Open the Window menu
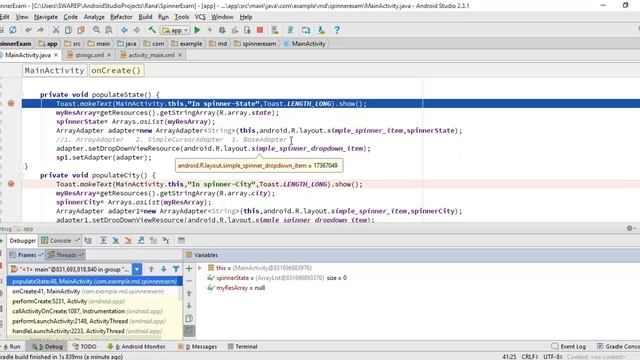The image size is (640, 360). [222, 17]
